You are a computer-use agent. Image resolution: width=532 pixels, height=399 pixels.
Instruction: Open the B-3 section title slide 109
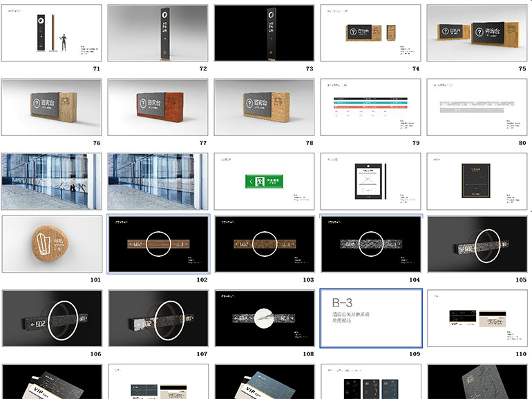click(x=371, y=318)
